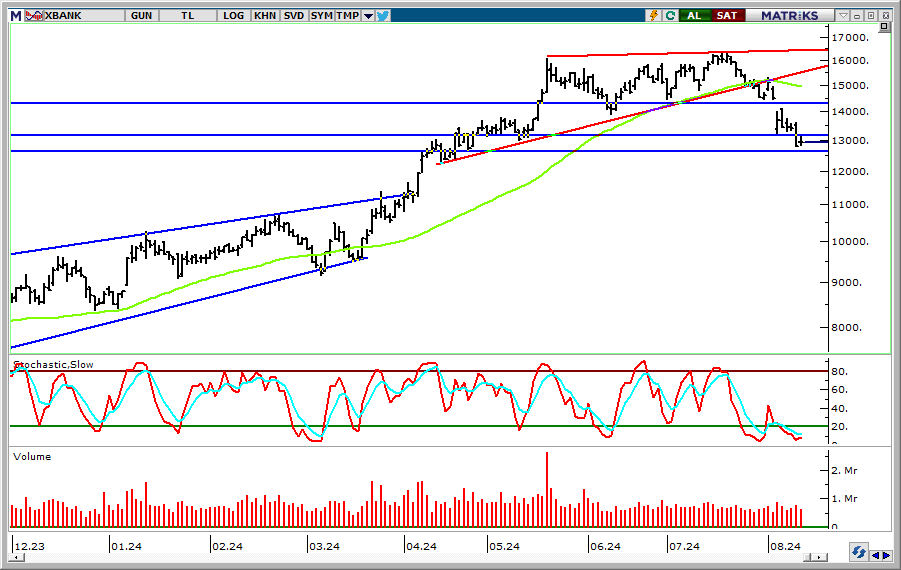Screen dimensions: 901x570
Task: Click the lightning bolt quick order icon
Action: 654,15
